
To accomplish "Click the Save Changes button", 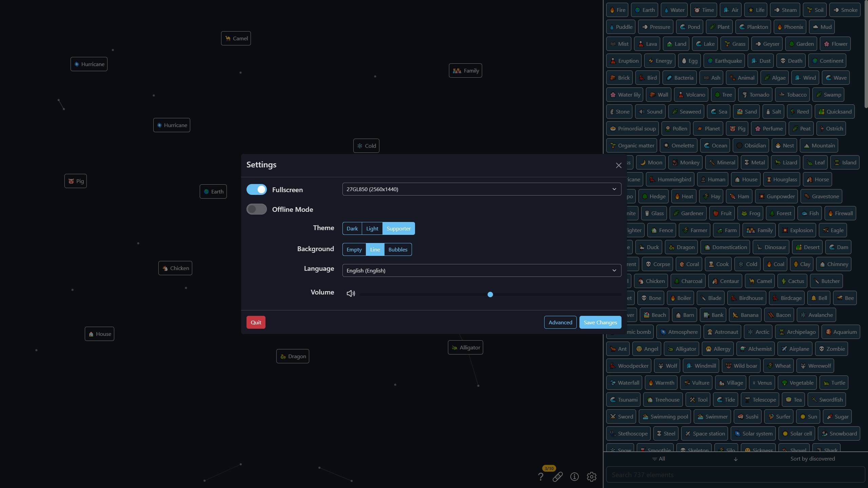I will coord(600,322).
